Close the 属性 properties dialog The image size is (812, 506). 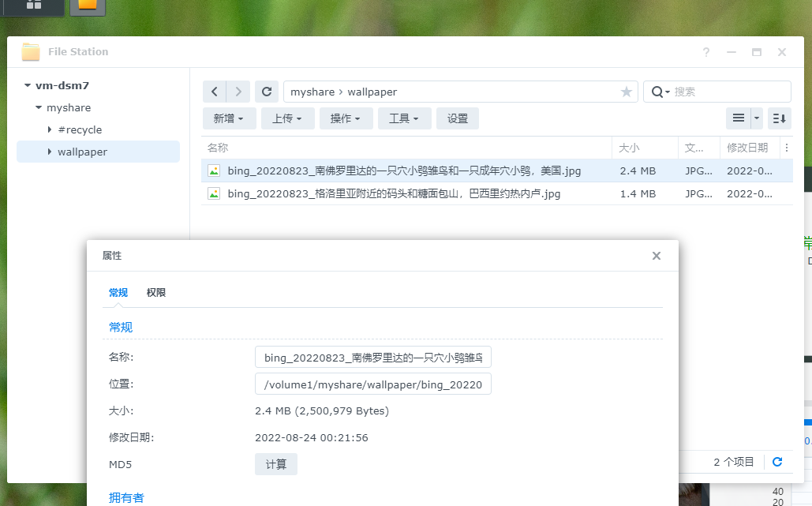pyautogui.click(x=656, y=256)
